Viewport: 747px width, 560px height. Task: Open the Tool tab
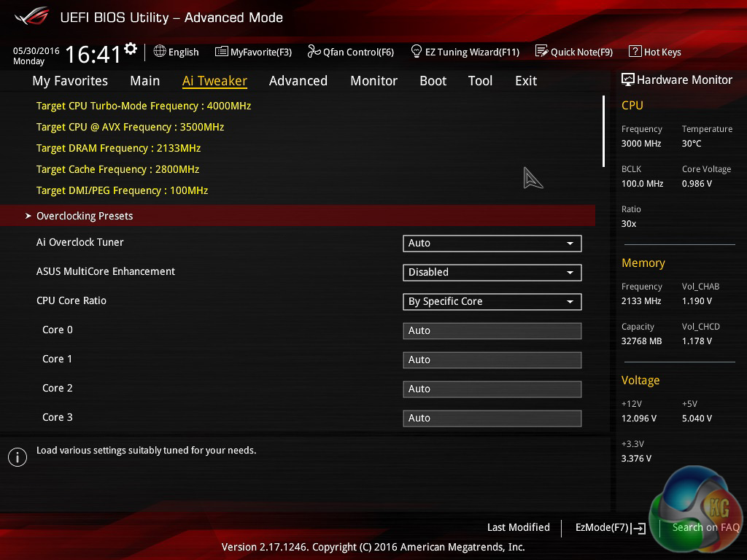[480, 81]
